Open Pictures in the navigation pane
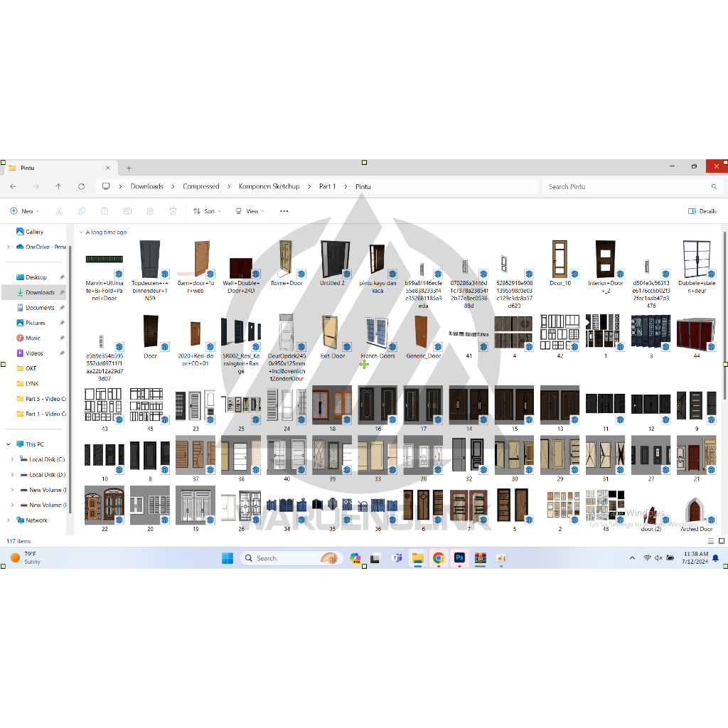Image resolution: width=728 pixels, height=728 pixels. 36,323
